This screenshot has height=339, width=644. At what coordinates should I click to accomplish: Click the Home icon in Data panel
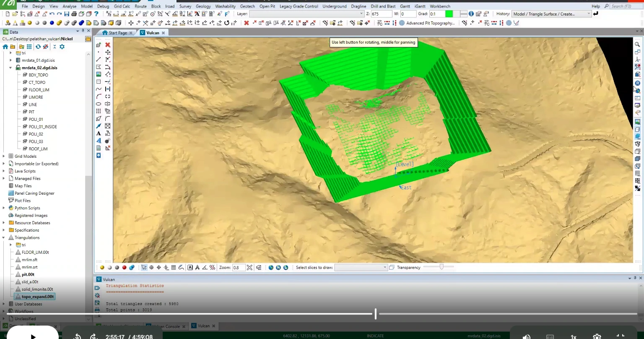click(5, 47)
